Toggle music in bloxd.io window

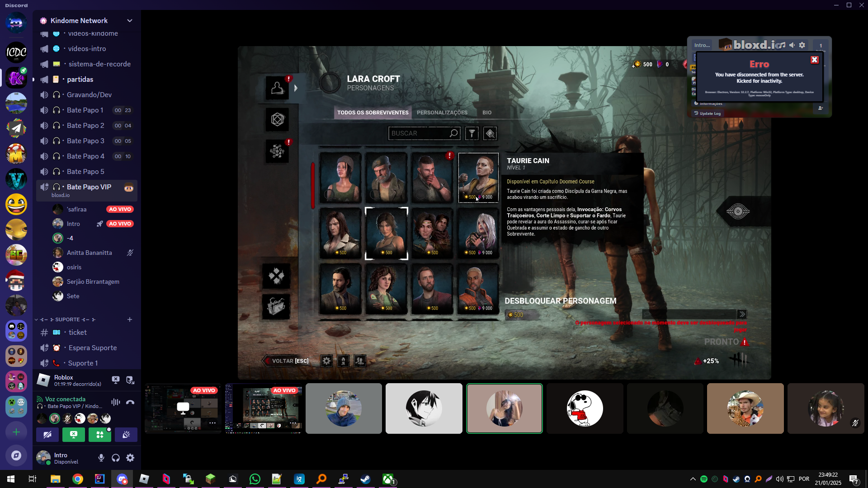[781, 45]
